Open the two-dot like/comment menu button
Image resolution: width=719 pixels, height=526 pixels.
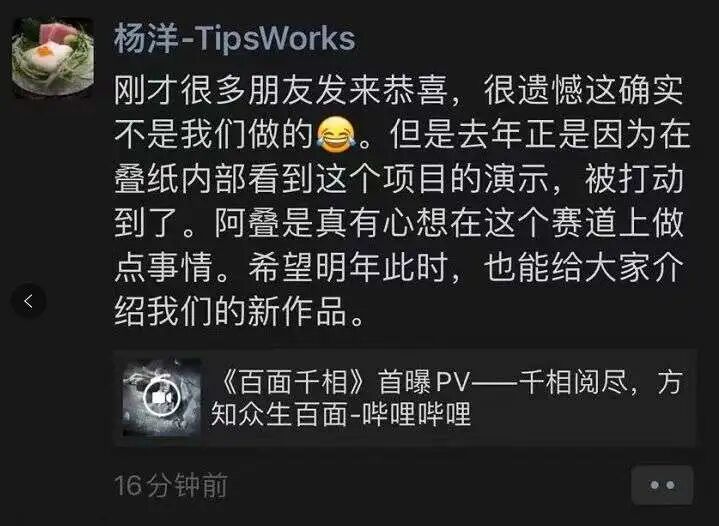(662, 485)
